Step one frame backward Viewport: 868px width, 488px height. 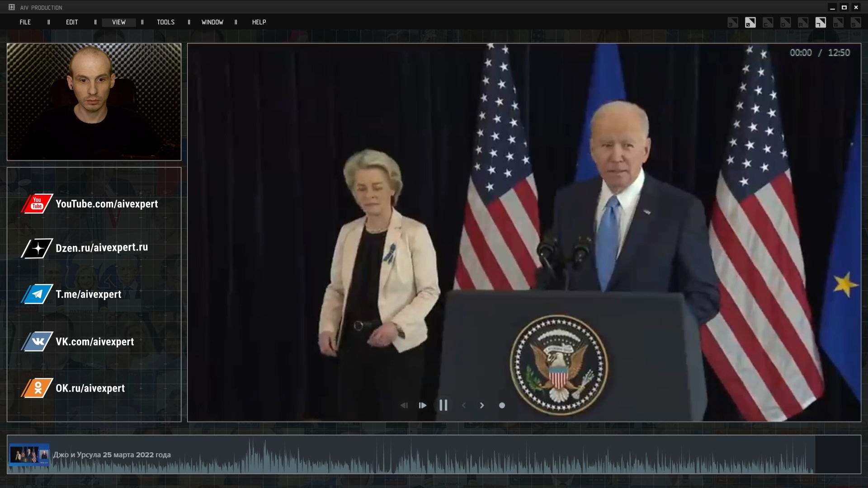coord(404,405)
